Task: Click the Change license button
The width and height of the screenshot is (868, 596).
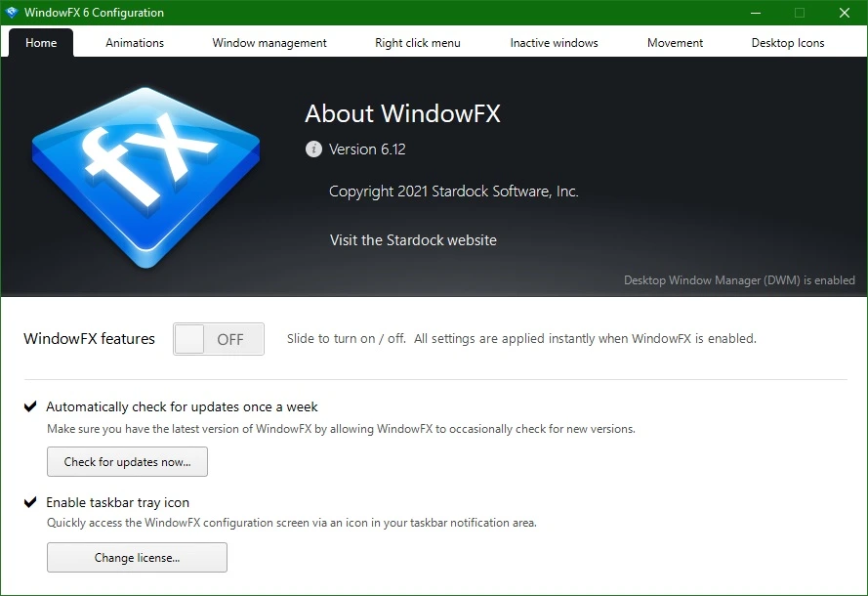Action: 137,557
